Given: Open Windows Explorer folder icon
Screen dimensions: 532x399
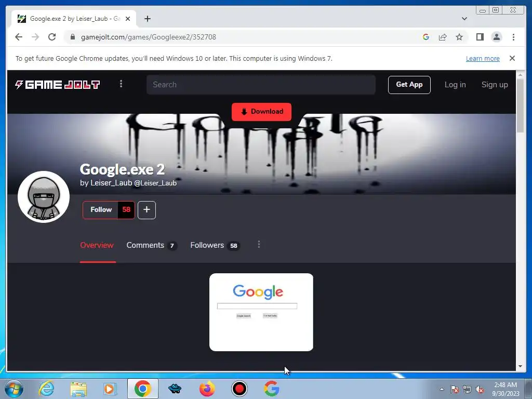Looking at the screenshot, I should tap(78, 389).
